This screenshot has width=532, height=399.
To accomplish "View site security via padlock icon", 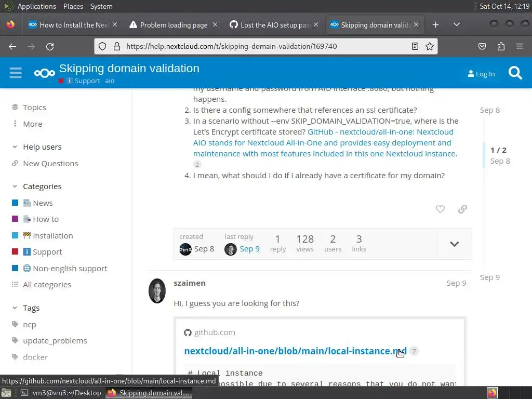I will [x=117, y=46].
